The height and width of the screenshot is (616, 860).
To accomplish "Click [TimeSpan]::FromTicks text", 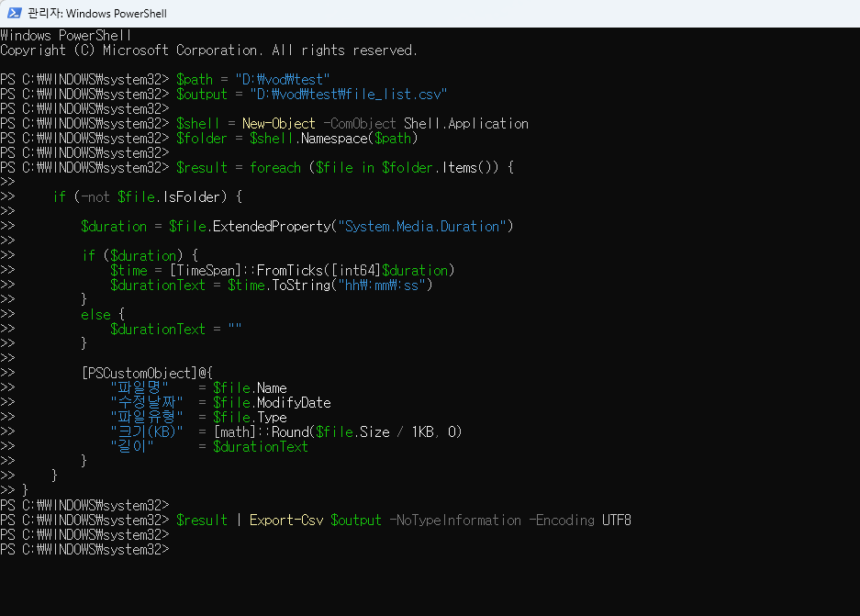I will point(246,271).
